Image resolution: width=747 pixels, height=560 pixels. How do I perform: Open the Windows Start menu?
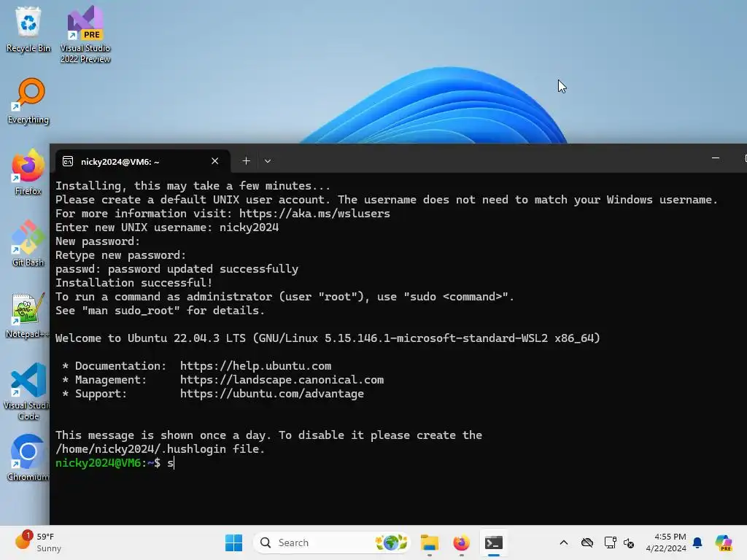point(233,542)
